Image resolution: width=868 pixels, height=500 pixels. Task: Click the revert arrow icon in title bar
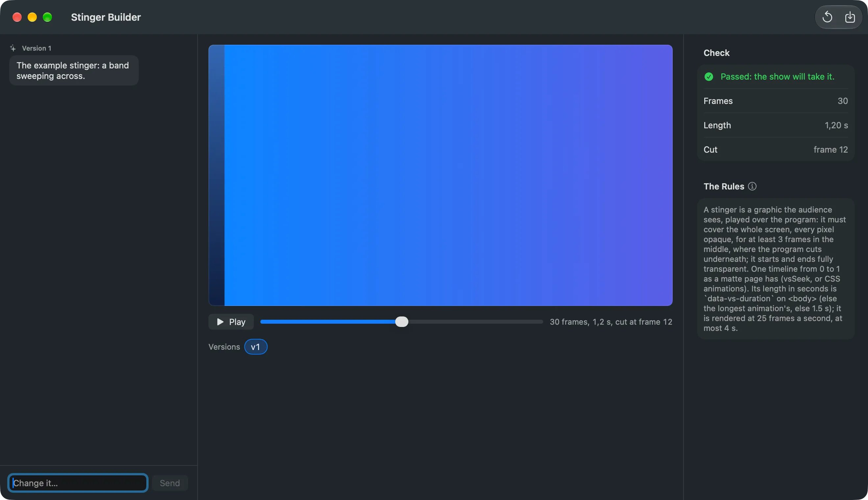pos(827,17)
